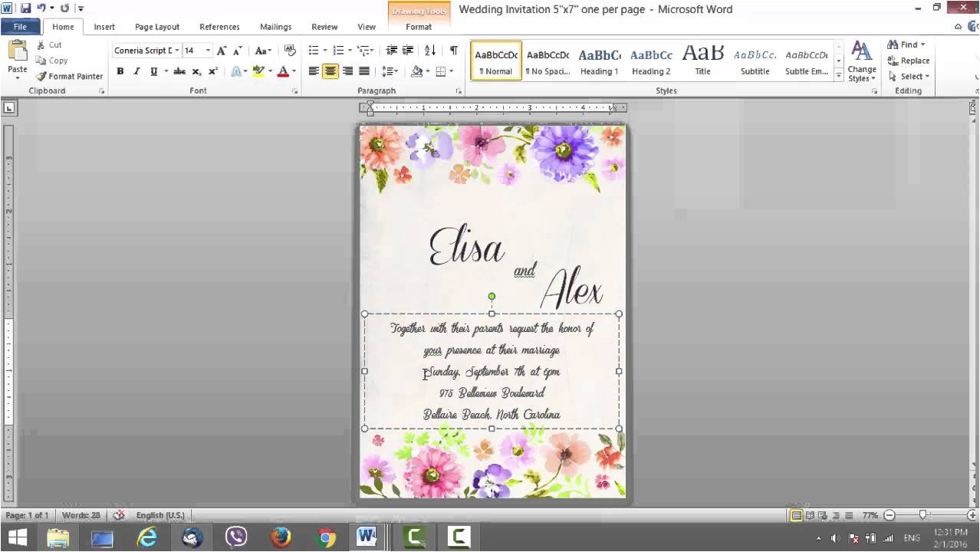980x552 pixels.
Task: Select the Justify alignment icon
Action: click(x=364, y=71)
